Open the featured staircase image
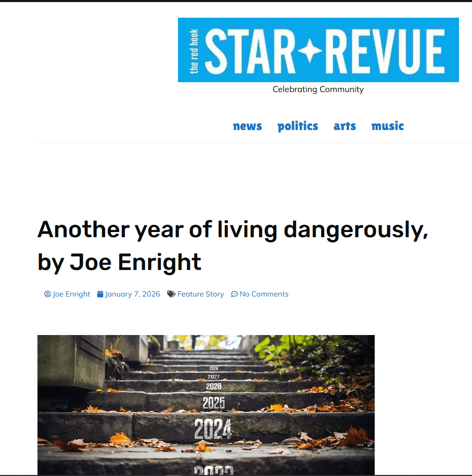The height and width of the screenshot is (476, 472). 206,405
